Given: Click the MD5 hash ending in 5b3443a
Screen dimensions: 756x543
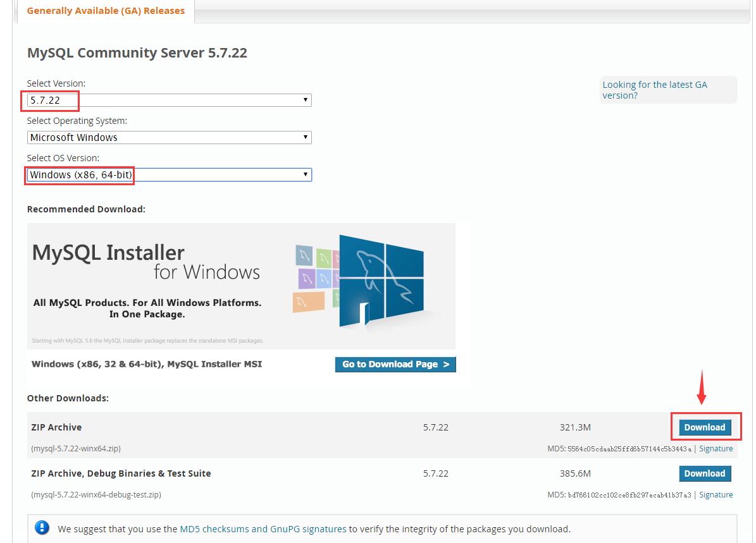Looking at the screenshot, I should click(x=629, y=449).
